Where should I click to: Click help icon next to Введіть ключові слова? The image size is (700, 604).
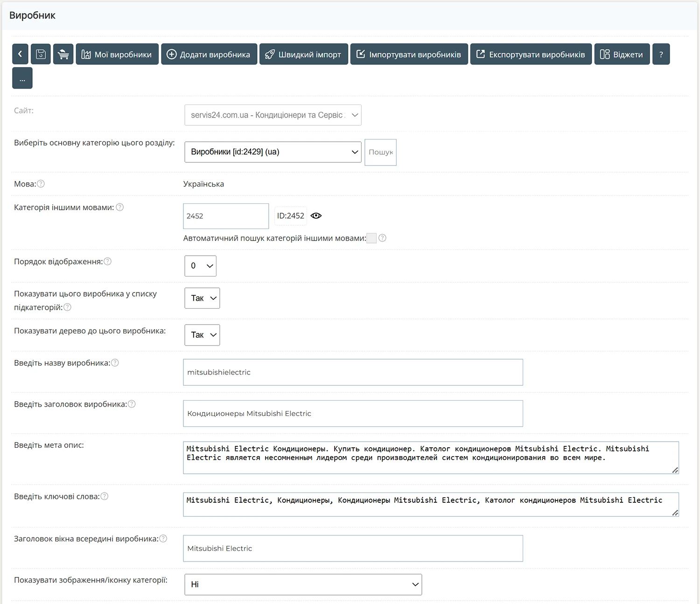click(x=105, y=496)
